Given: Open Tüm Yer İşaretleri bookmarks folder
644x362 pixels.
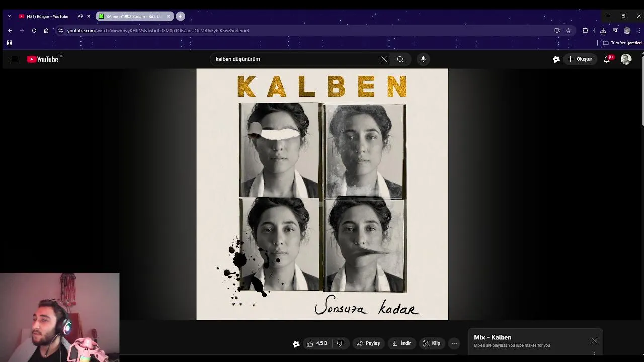Looking at the screenshot, I should coord(622,43).
